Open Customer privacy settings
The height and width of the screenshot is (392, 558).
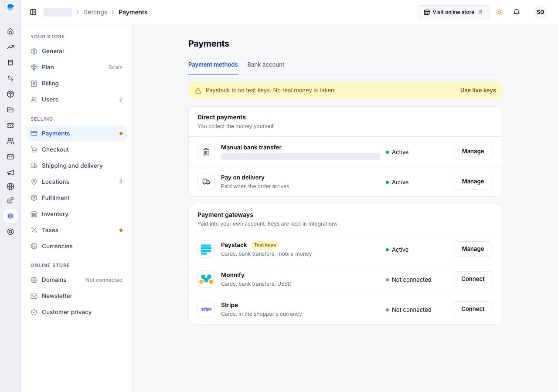pyautogui.click(x=77, y=312)
